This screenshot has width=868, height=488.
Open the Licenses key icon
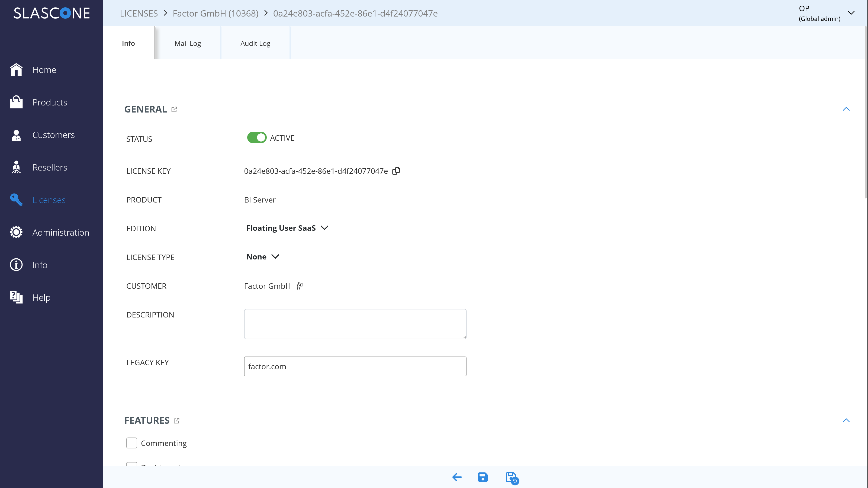16,200
